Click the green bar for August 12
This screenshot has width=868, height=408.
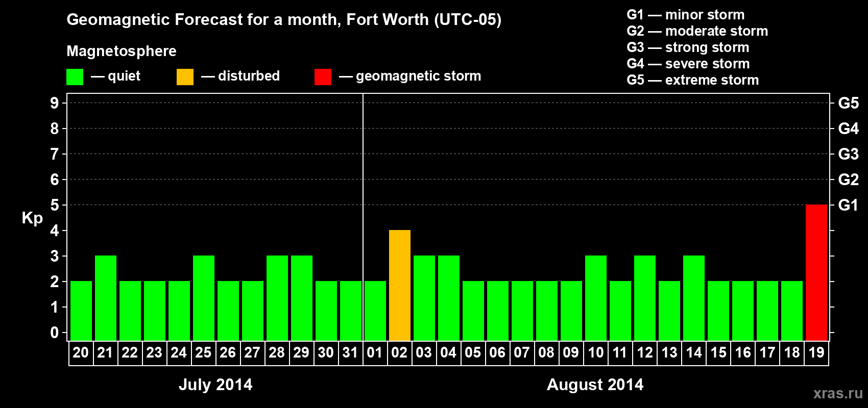pos(645,298)
